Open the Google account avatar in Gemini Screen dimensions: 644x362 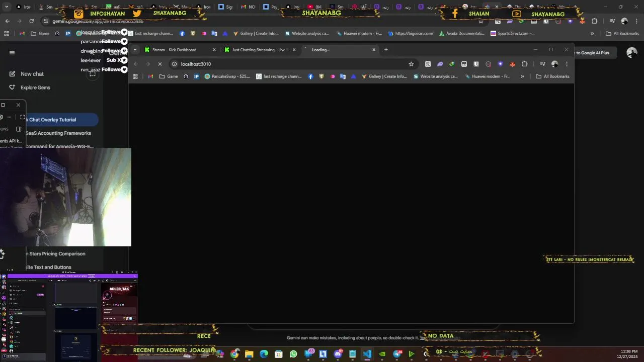point(631,52)
